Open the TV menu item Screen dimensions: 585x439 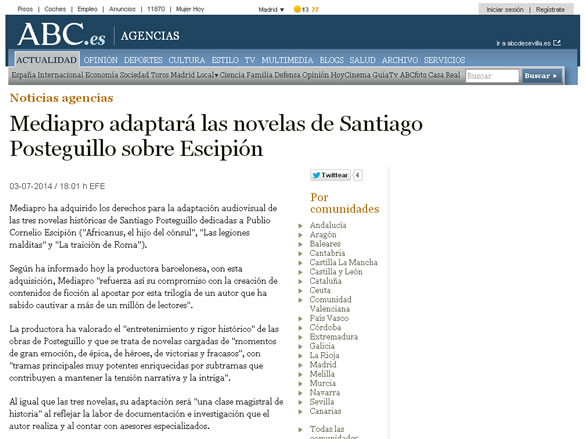click(x=250, y=60)
